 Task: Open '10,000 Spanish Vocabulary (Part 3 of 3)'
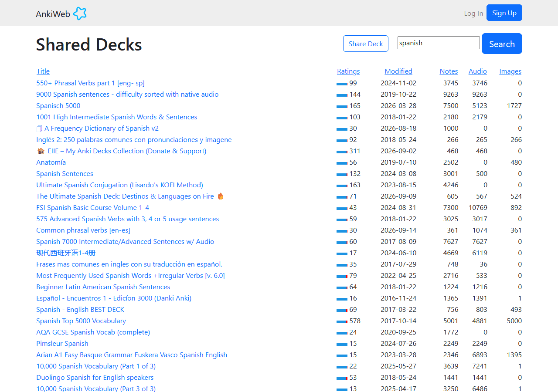96,388
